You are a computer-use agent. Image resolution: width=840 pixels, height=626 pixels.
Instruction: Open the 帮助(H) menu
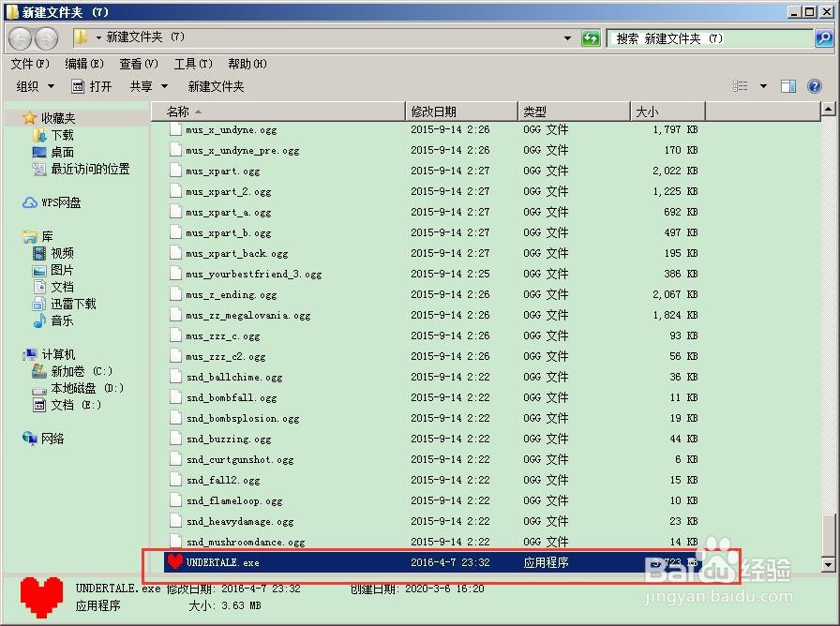coord(247,64)
